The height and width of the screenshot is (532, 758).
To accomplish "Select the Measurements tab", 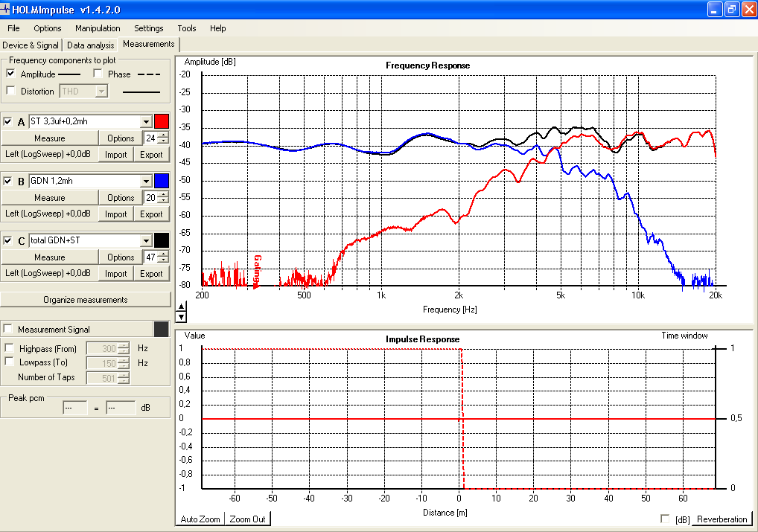I will point(148,44).
